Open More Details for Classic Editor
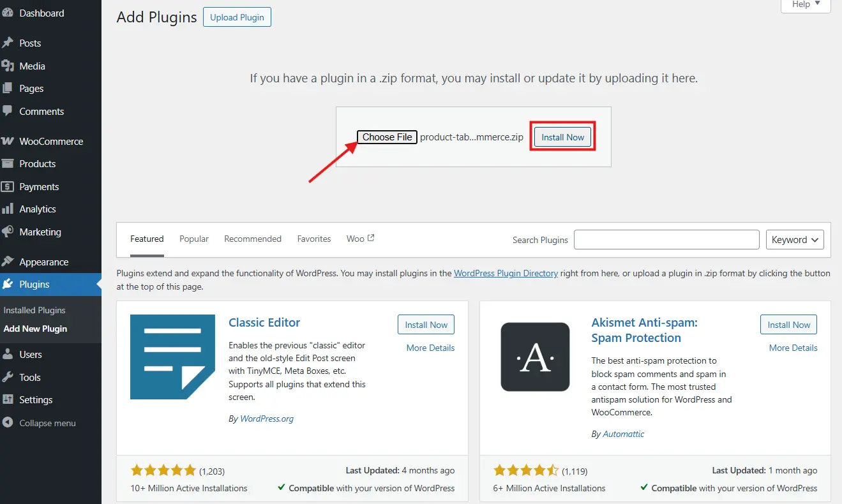The image size is (842, 504). pyautogui.click(x=430, y=348)
